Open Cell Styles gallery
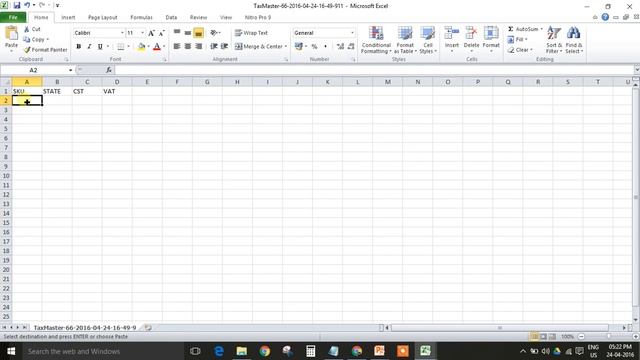Image resolution: width=640 pixels, height=360 pixels. point(428,40)
